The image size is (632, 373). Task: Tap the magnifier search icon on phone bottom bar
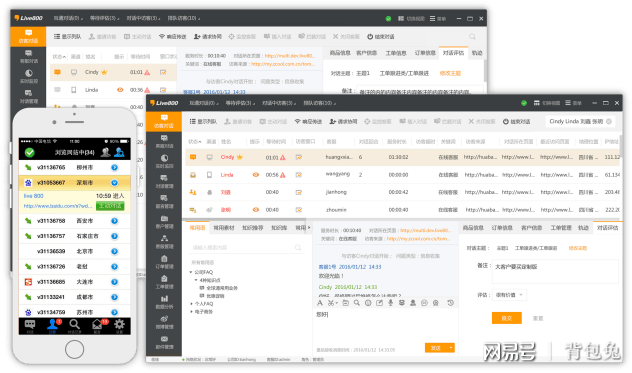74,325
